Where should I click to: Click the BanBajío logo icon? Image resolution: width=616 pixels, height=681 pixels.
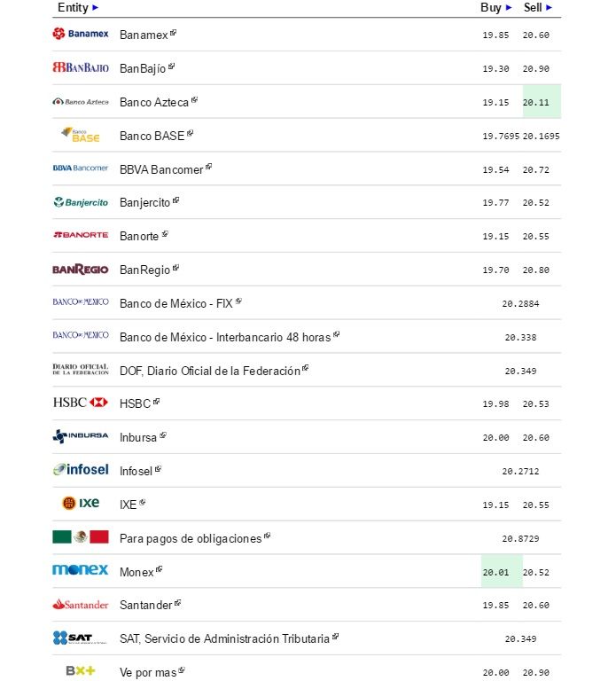(81, 67)
